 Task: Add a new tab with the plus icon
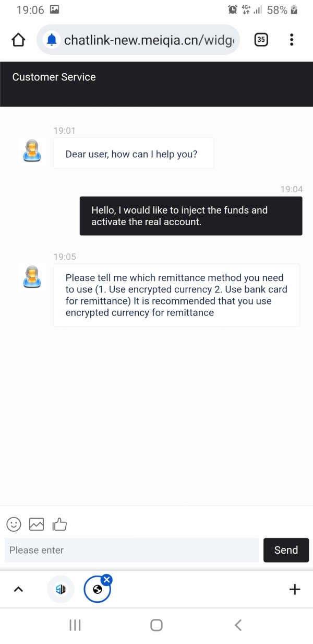(295, 589)
